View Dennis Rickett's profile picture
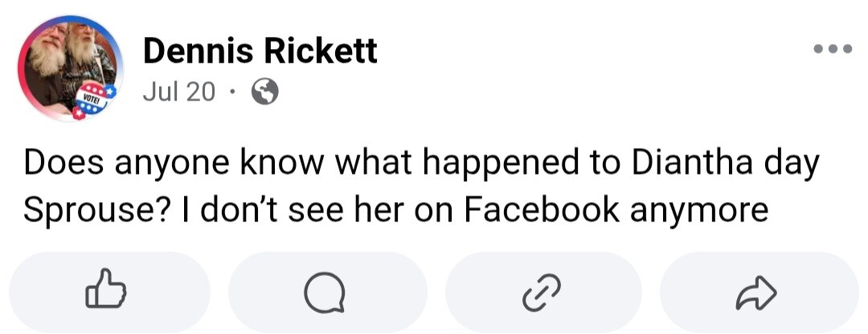 (x=70, y=68)
